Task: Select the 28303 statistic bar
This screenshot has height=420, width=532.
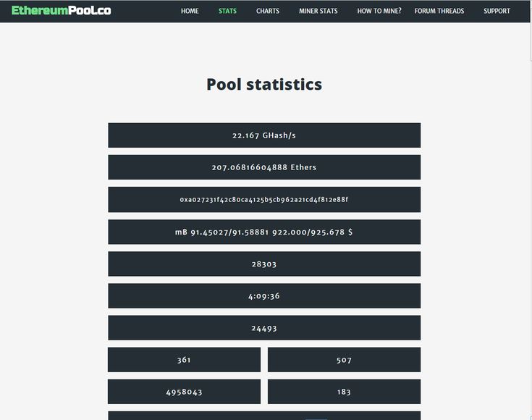Action: point(264,264)
